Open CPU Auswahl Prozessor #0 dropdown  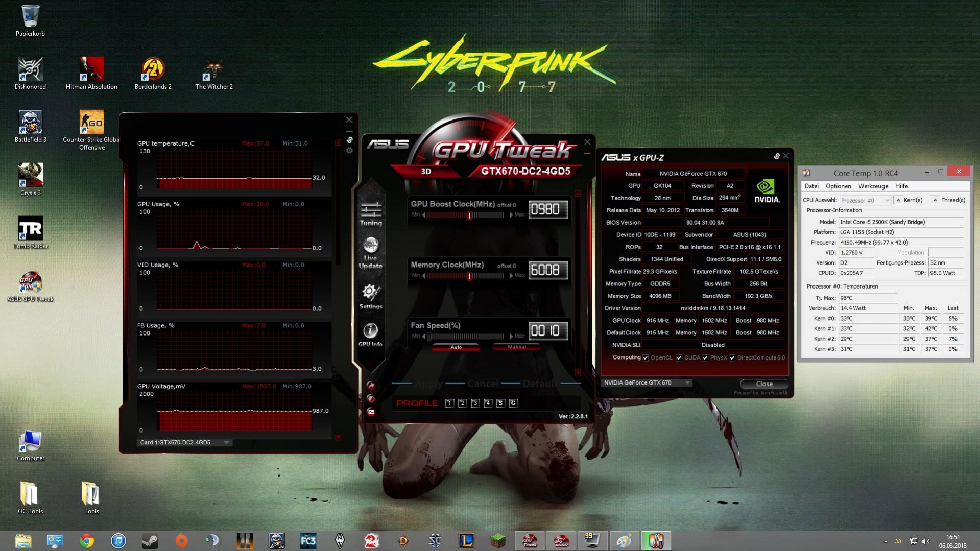coord(865,200)
